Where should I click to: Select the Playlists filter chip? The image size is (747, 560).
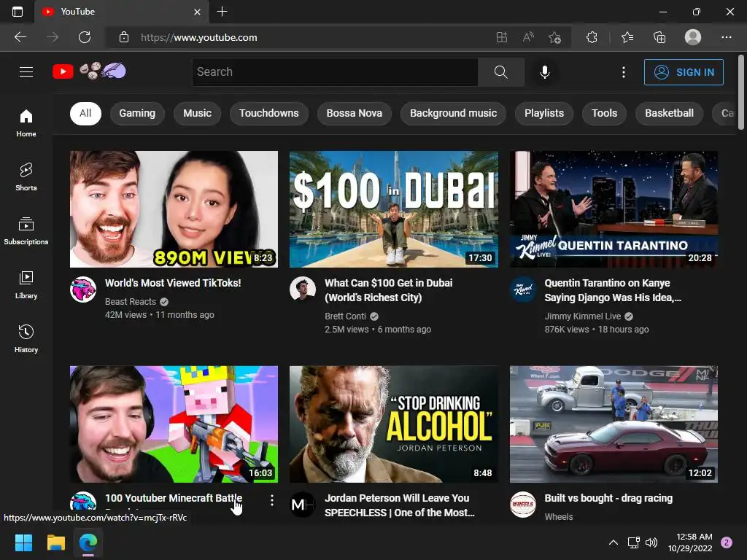(x=544, y=113)
